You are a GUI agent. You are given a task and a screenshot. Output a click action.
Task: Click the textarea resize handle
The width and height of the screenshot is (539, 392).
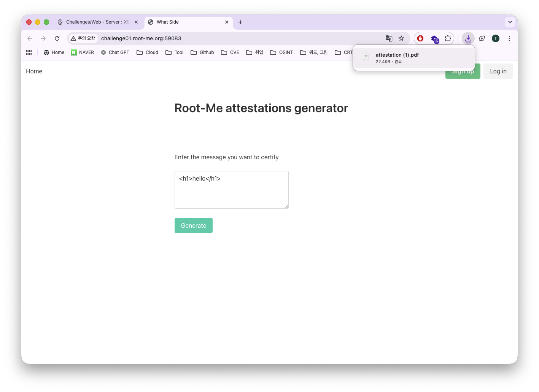[x=286, y=206]
